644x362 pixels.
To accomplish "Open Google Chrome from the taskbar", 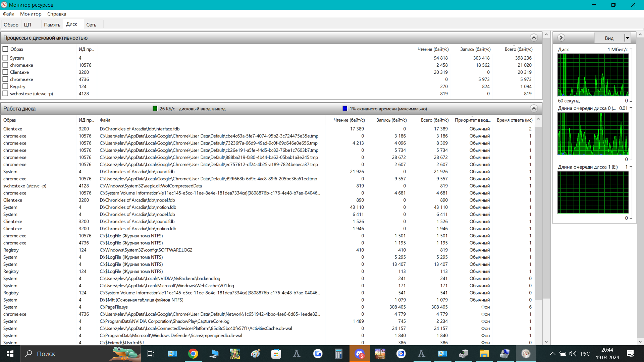I will point(193,354).
